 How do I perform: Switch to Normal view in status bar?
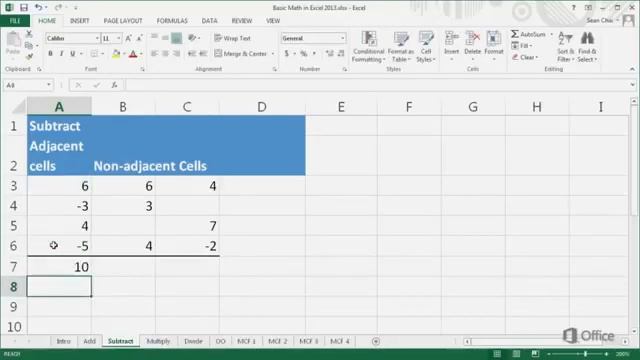[497, 354]
